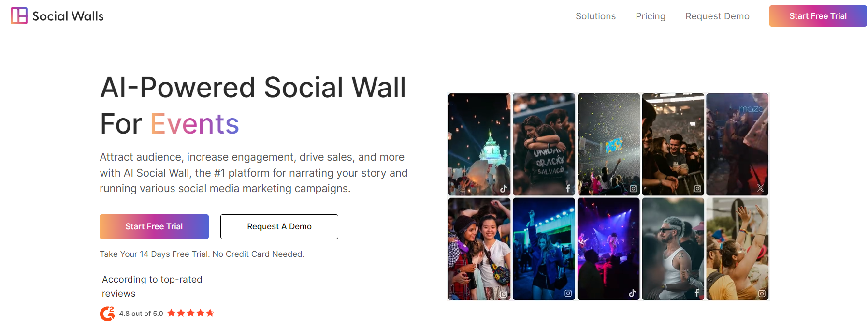Click the Instagram icon on the two friends photo

tap(503, 293)
